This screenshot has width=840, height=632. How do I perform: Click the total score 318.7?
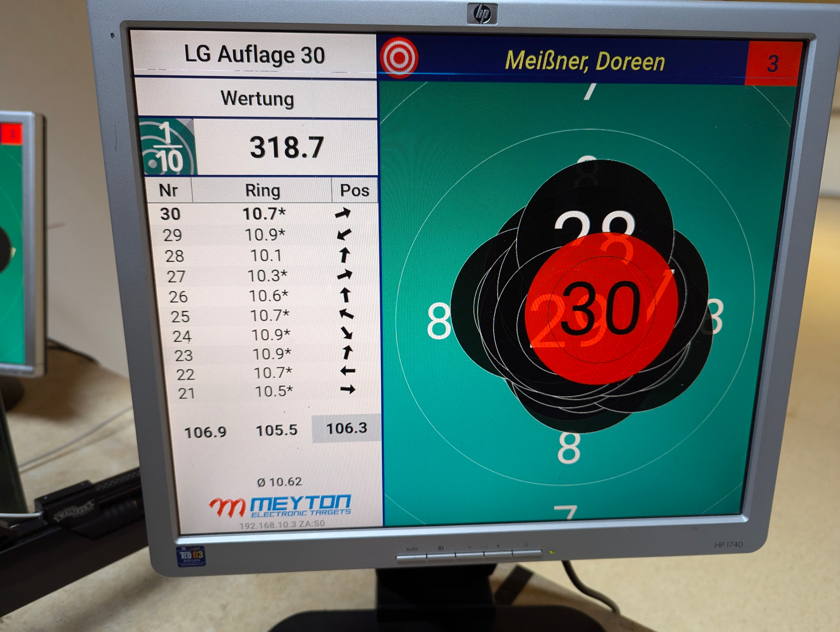pos(287,147)
